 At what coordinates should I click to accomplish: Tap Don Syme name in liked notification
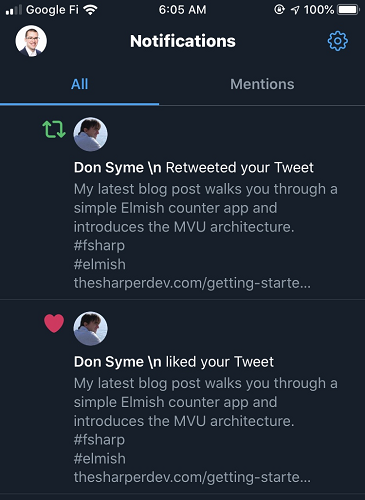[109, 362]
